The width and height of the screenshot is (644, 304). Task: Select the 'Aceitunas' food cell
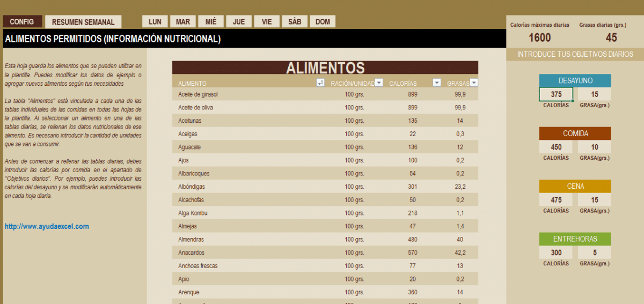[x=191, y=121]
